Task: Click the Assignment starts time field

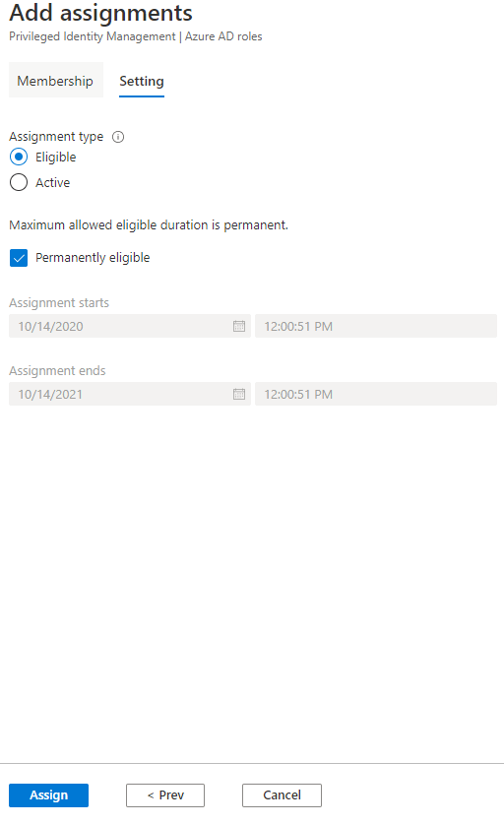Action: pyautogui.click(x=376, y=326)
